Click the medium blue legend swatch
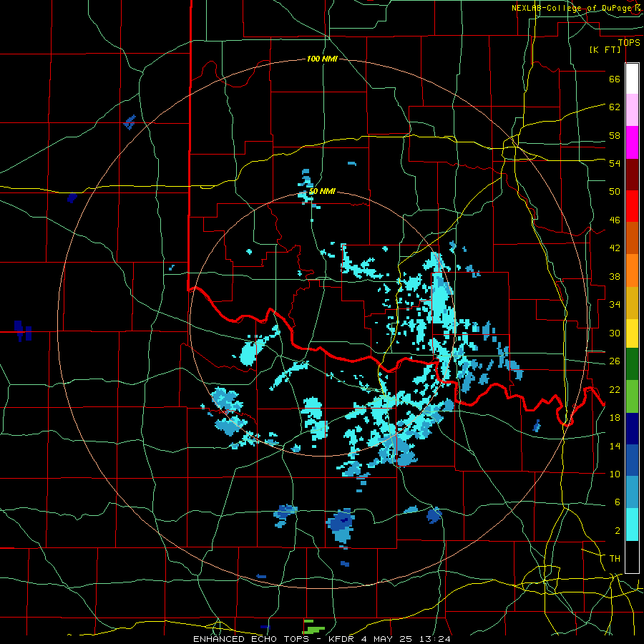This screenshot has width=644, height=644. click(x=632, y=460)
